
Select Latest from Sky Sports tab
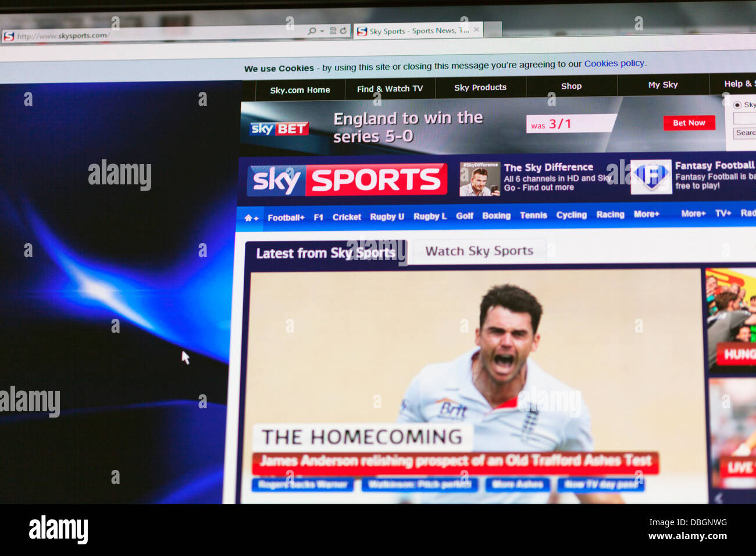(x=326, y=254)
